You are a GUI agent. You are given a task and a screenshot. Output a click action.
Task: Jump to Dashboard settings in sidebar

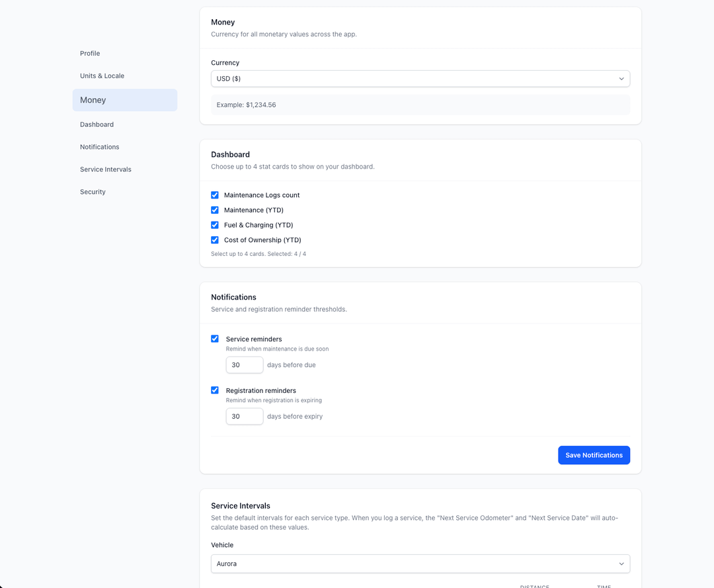point(97,124)
